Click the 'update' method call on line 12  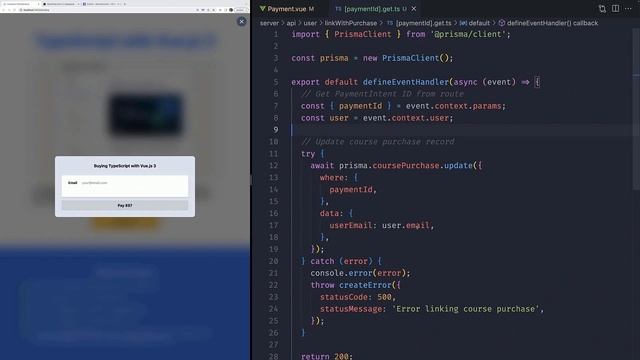pos(458,166)
